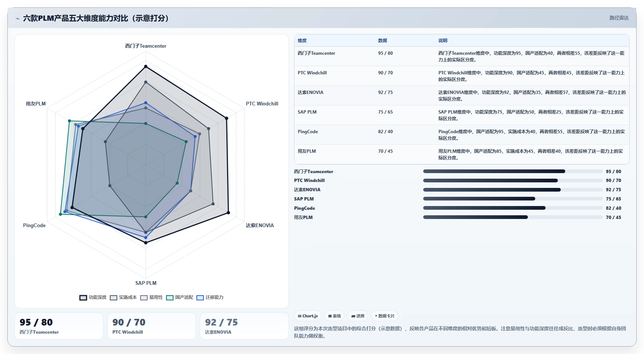
Task: Click the PingCode radar axis label
Action: 34,225
